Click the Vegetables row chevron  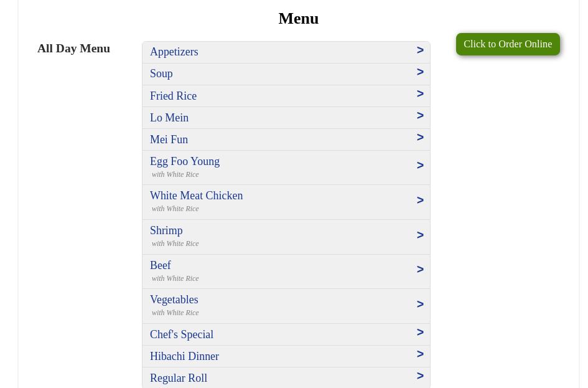(x=420, y=304)
